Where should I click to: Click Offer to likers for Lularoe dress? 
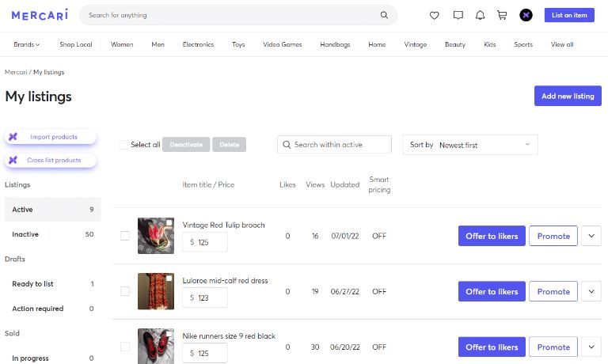[x=492, y=291]
